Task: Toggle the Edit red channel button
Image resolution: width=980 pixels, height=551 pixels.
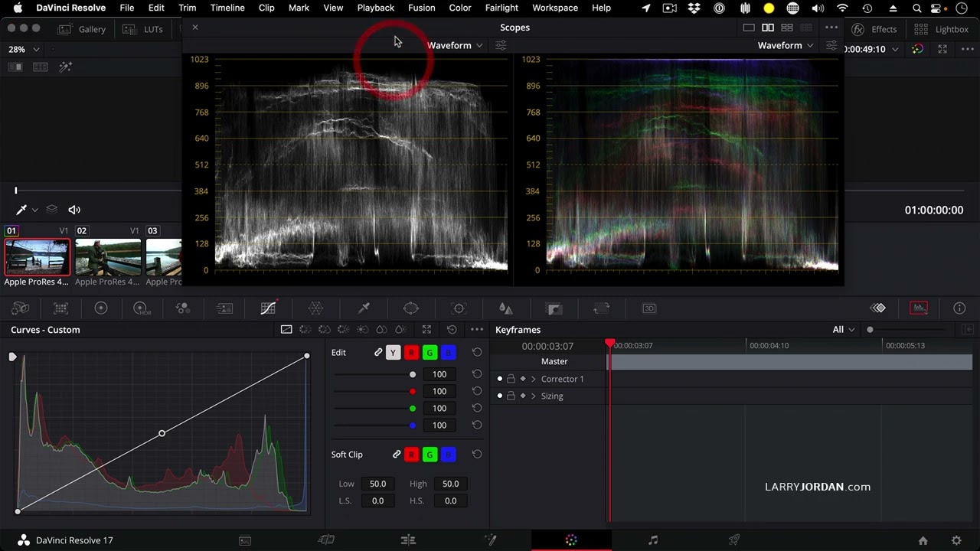Action: click(411, 353)
